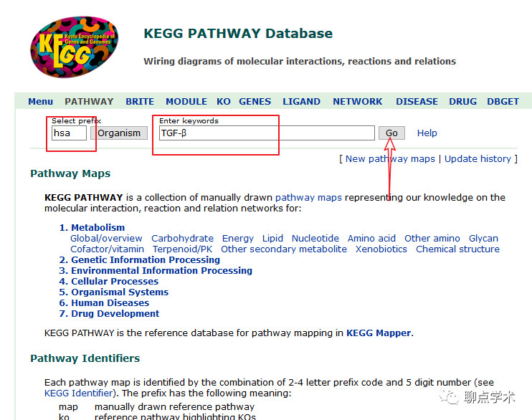The image size is (532, 420).
Task: Open Carbohydrate metabolism link
Action: [x=182, y=239]
